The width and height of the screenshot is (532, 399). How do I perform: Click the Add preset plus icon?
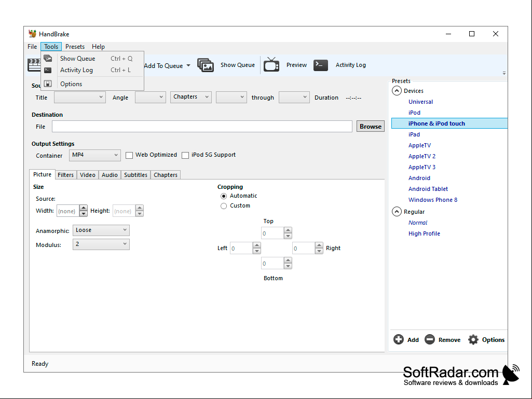click(398, 339)
